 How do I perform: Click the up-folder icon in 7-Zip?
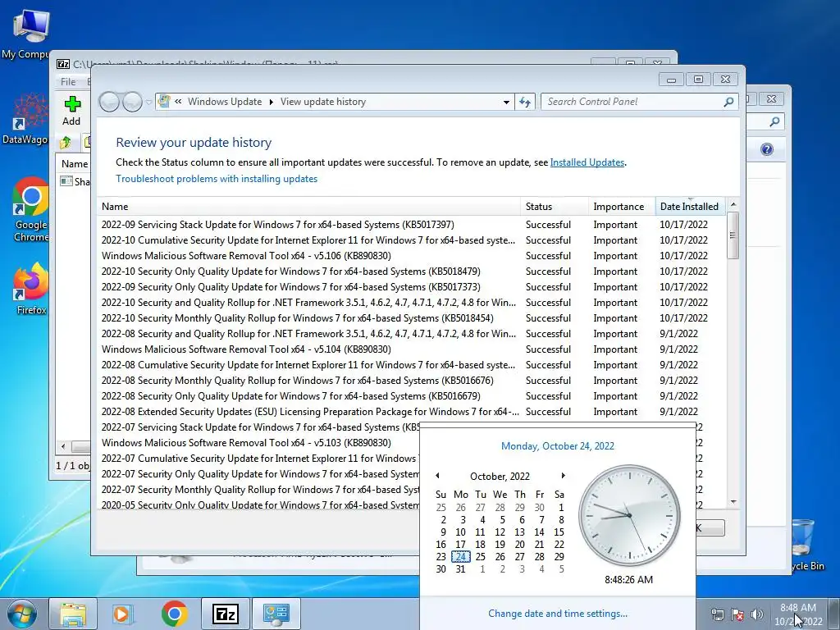coord(66,143)
